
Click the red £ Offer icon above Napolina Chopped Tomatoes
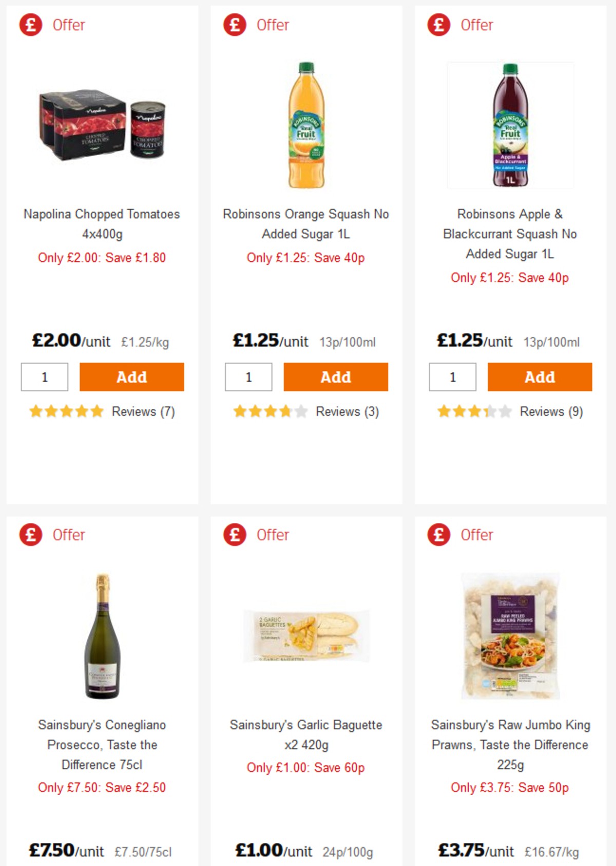30,24
